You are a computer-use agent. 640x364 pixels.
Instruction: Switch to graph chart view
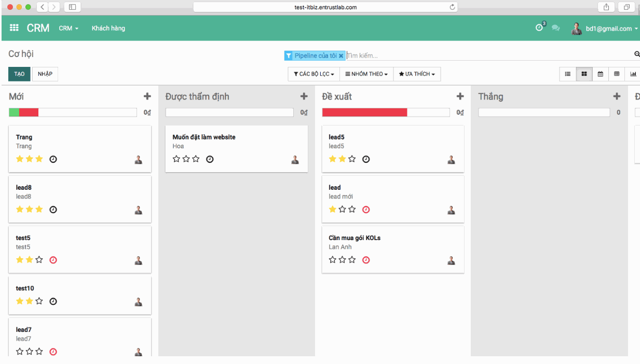pos(633,74)
